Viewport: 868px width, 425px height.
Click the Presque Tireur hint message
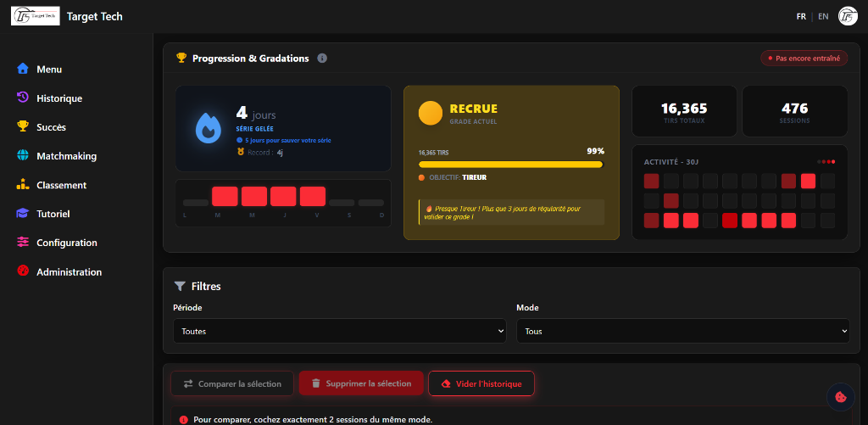(511, 213)
